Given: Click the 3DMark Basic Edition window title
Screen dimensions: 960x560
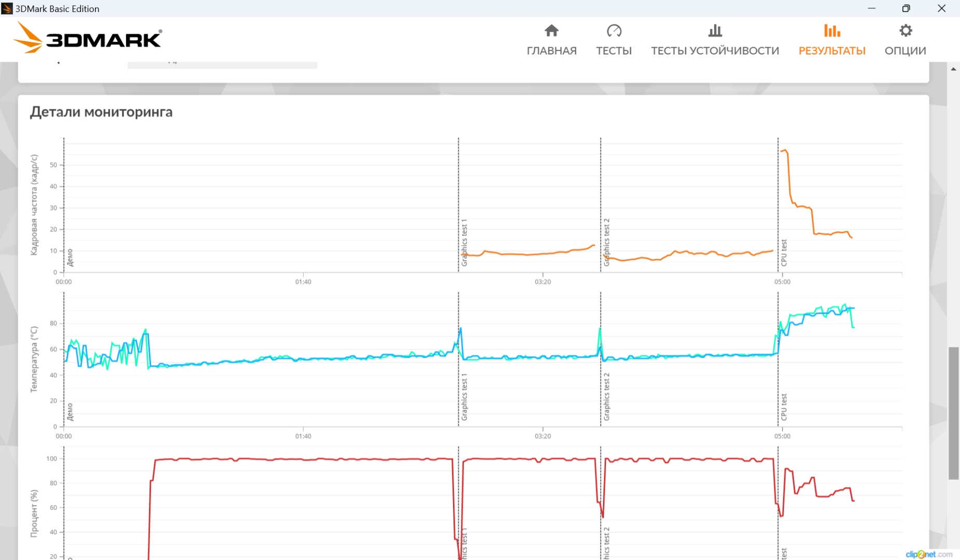Looking at the screenshot, I should pyautogui.click(x=58, y=9).
